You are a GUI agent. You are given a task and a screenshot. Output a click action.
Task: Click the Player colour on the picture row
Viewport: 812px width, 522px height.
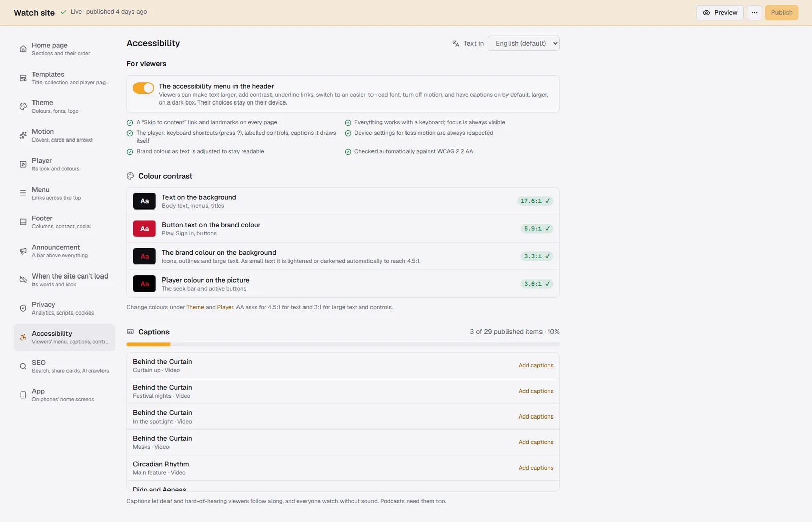343,284
